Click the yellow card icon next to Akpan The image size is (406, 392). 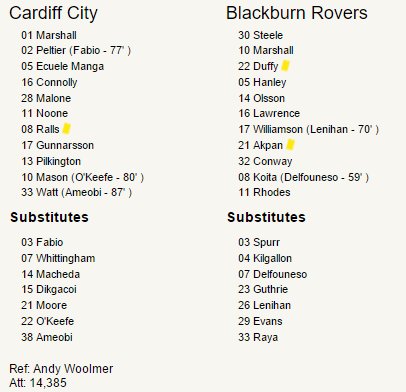[290, 145]
